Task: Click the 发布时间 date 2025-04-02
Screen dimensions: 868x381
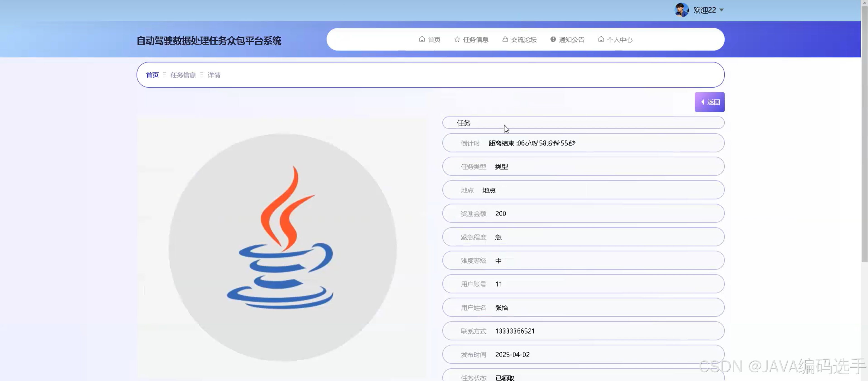Action: (513, 355)
